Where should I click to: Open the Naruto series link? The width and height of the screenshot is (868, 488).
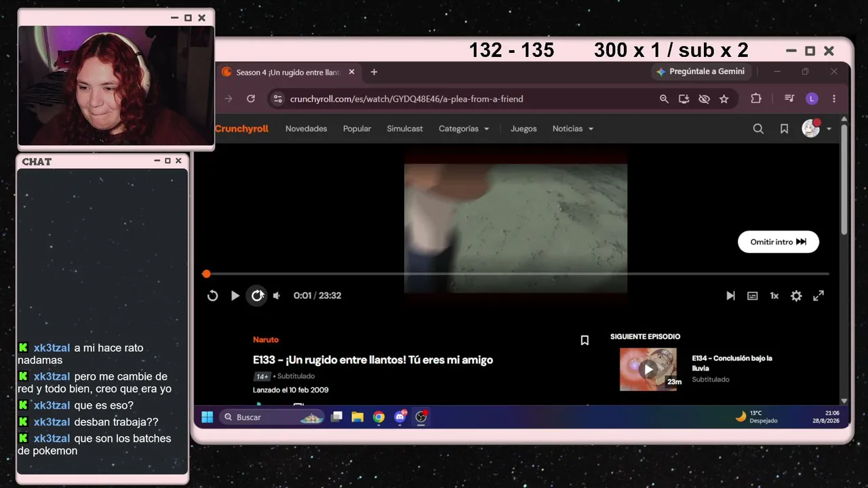266,340
